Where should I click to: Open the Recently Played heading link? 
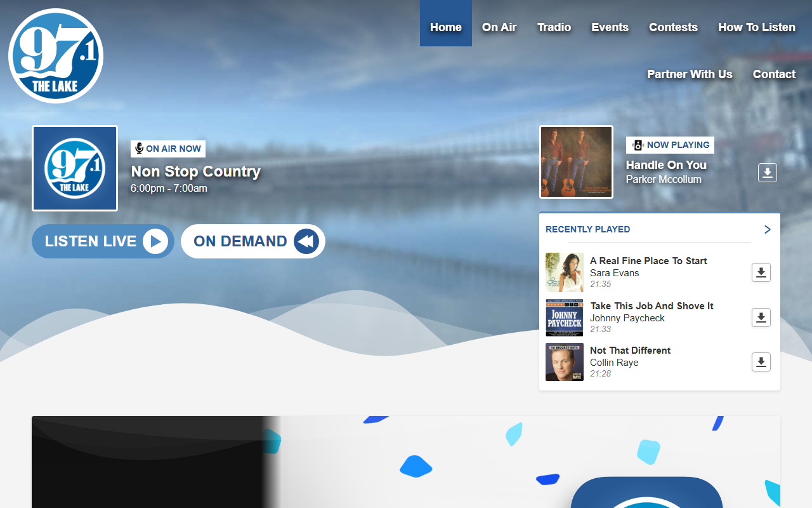[588, 229]
